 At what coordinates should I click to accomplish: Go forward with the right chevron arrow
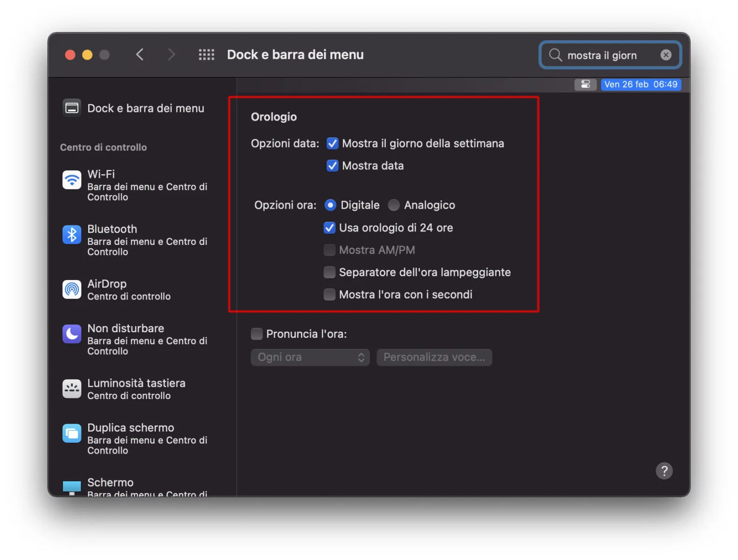(x=171, y=55)
